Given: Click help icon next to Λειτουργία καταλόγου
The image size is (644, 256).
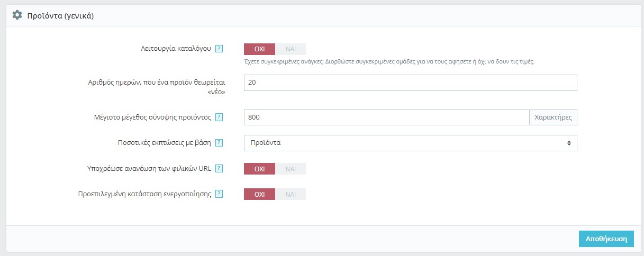Looking at the screenshot, I should [219, 49].
